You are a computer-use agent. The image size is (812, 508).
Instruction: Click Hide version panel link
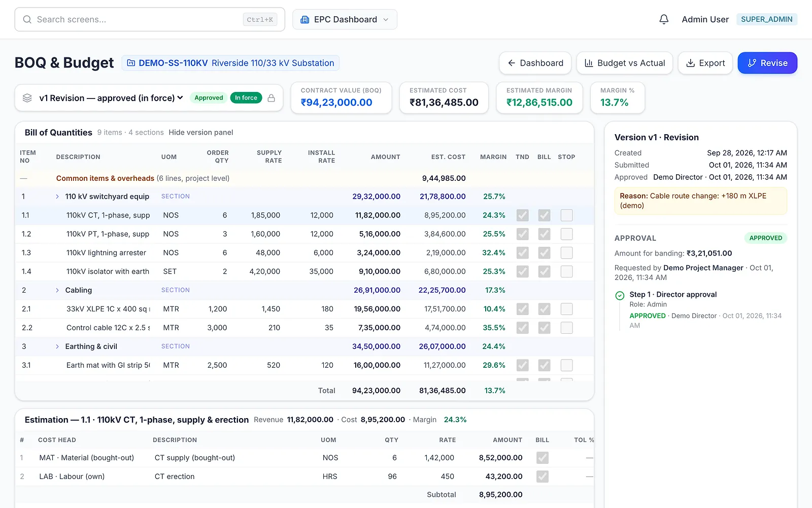click(x=201, y=133)
